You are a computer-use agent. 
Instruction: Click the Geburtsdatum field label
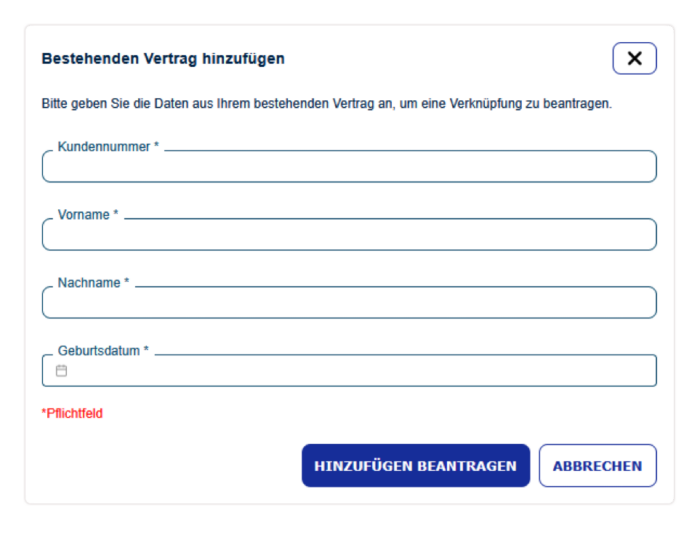coord(99,351)
